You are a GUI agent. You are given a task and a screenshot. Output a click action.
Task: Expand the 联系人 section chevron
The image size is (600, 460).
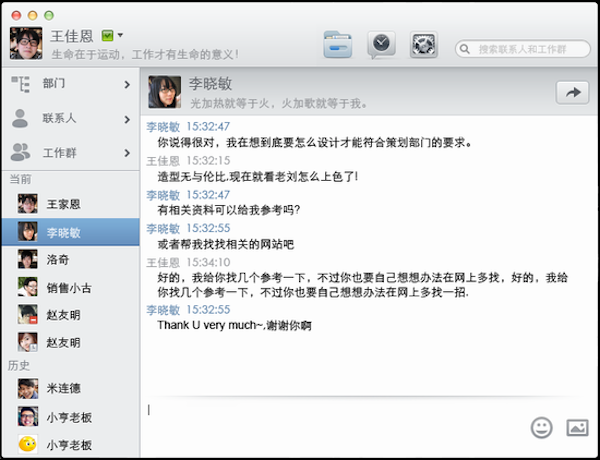click(x=127, y=119)
